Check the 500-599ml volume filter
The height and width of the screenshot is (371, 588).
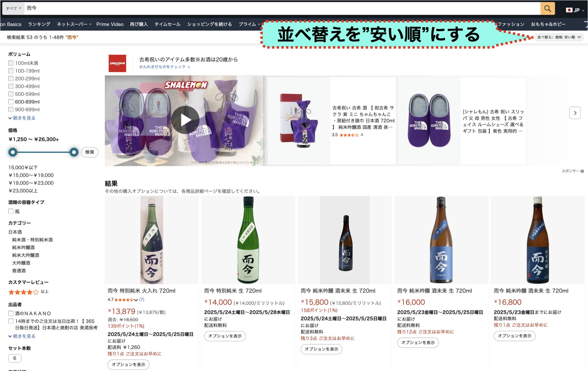pyautogui.click(x=11, y=94)
